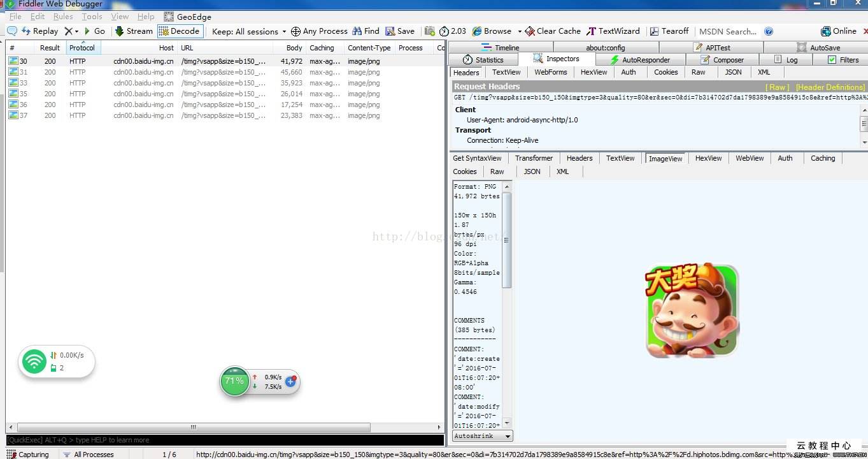This screenshot has height=459, width=868.
Task: Click the session list horizontal scrollbar
Action: 224,427
